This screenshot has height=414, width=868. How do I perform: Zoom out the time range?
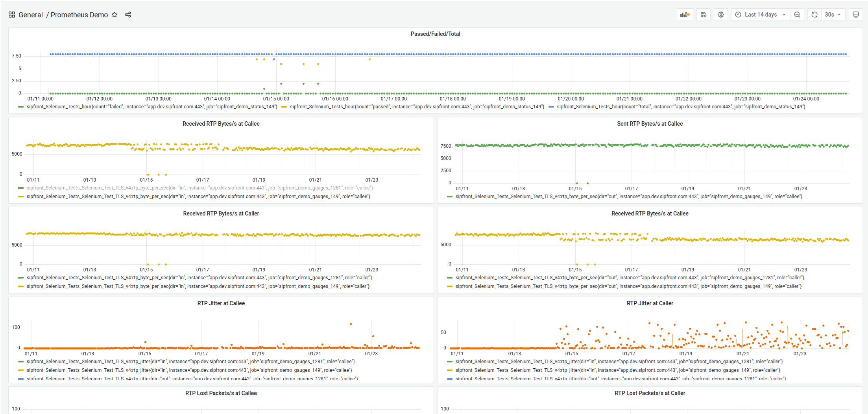797,15
